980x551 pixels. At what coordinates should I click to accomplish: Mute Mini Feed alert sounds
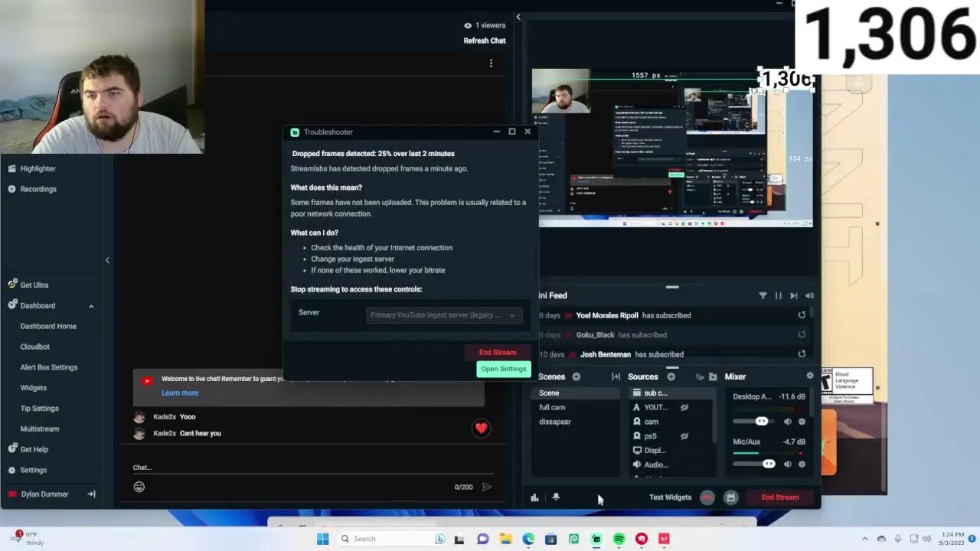coord(809,296)
